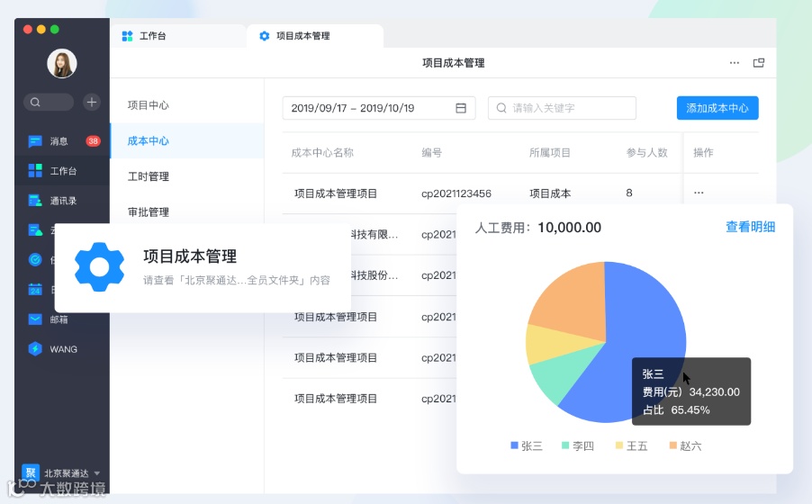Screen dimensions: 812x504
Task: Click the plus button beside sidebar search
Action: (x=92, y=102)
